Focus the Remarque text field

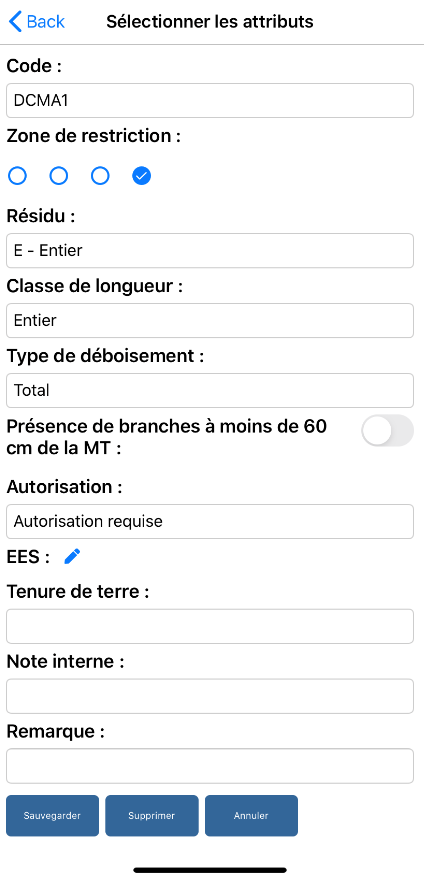click(210, 766)
